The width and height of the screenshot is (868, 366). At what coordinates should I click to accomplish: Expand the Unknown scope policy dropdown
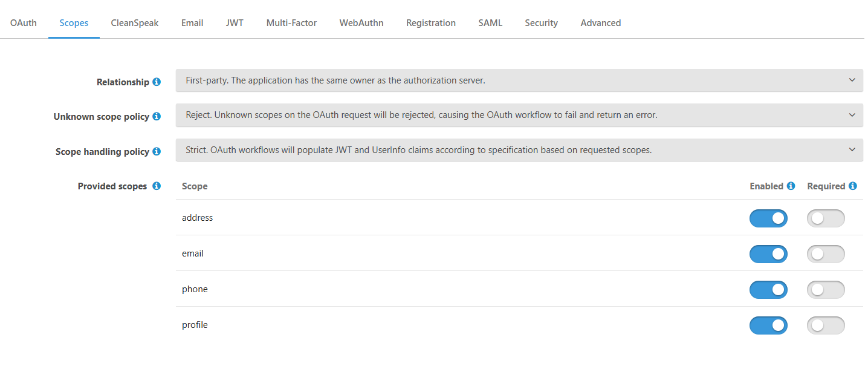point(519,115)
